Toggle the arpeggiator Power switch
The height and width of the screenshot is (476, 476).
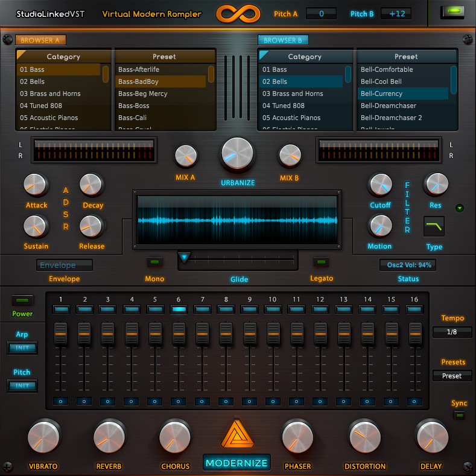(x=22, y=300)
